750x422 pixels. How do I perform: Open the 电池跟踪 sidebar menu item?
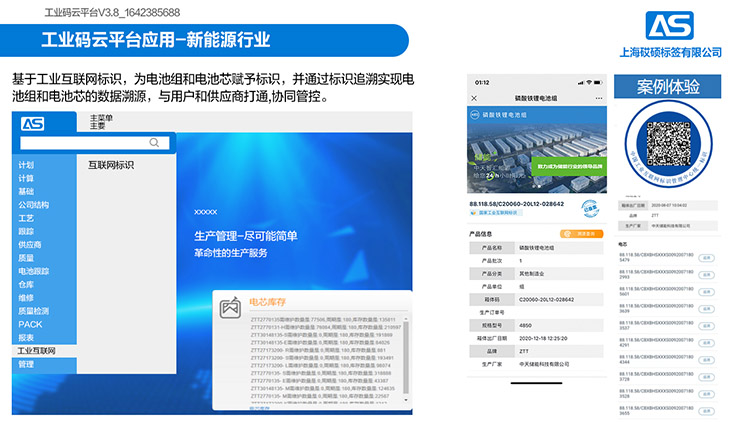pos(33,271)
